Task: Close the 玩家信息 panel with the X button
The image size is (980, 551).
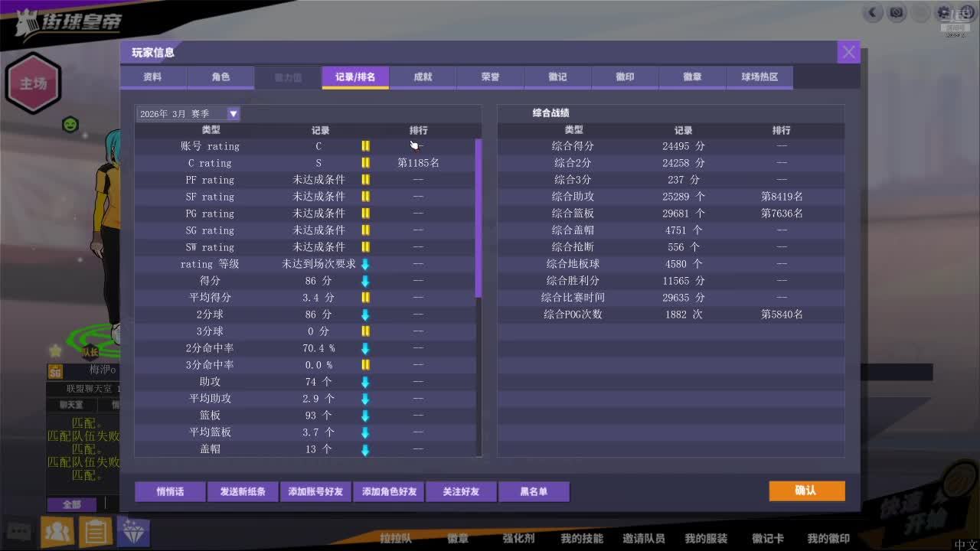Action: 848,52
